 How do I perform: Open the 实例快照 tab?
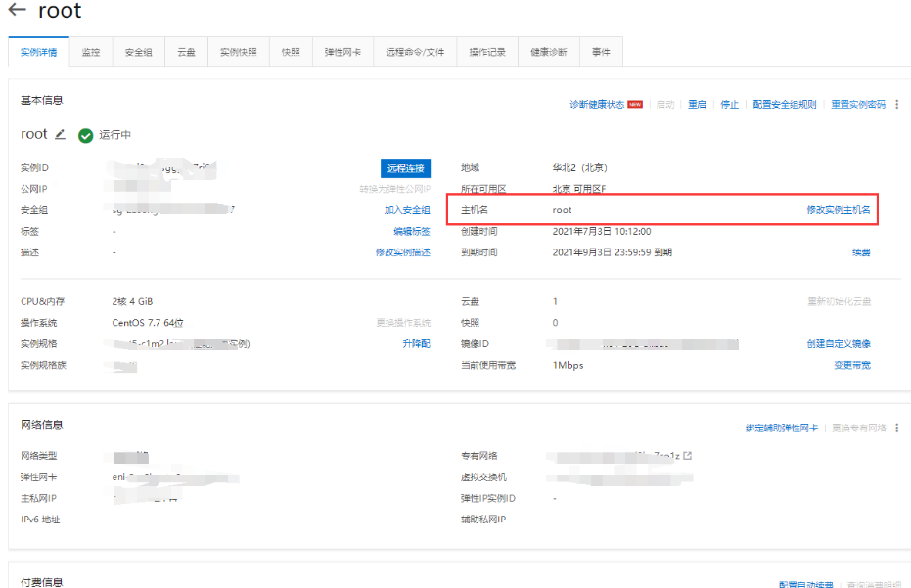point(238,52)
